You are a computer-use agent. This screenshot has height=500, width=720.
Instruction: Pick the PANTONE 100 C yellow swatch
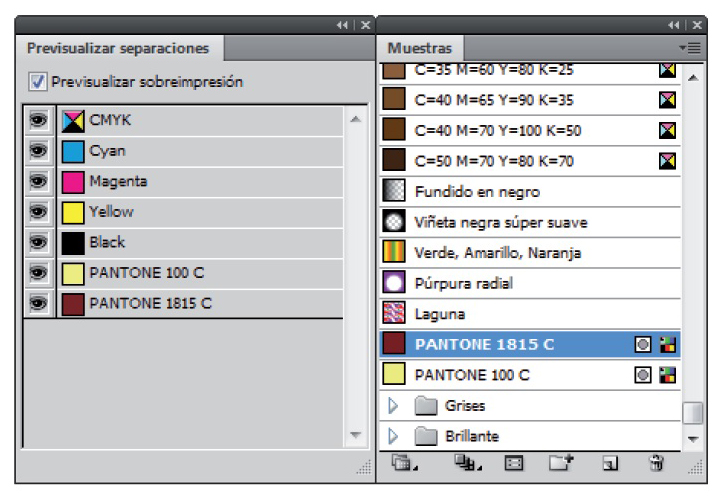471,375
